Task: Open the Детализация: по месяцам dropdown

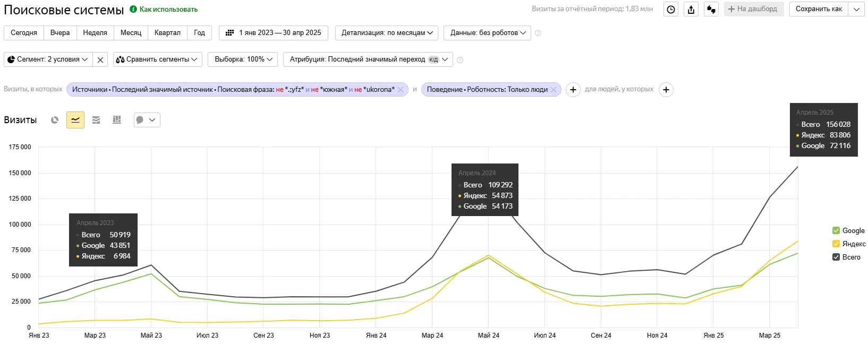Action: pos(387,33)
